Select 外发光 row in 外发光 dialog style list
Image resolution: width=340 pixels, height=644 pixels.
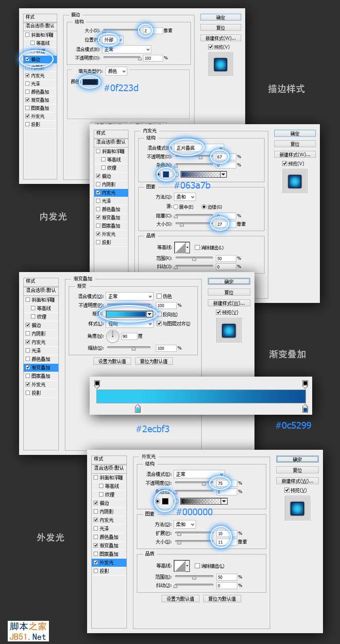pyautogui.click(x=109, y=563)
